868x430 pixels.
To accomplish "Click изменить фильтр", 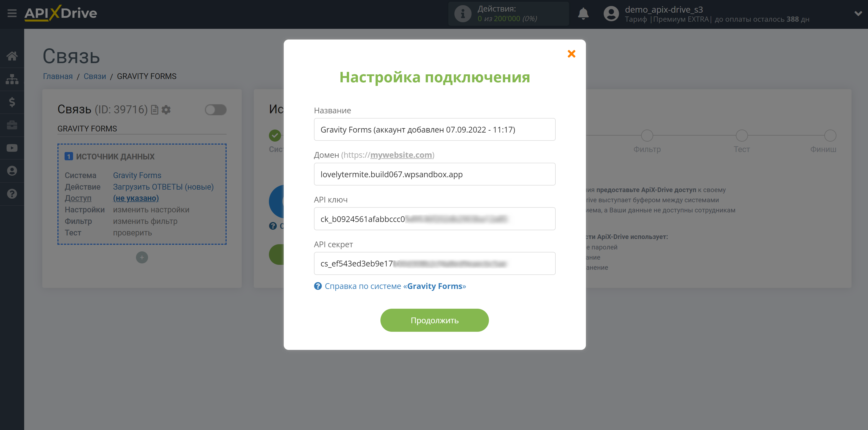I will coord(145,221).
